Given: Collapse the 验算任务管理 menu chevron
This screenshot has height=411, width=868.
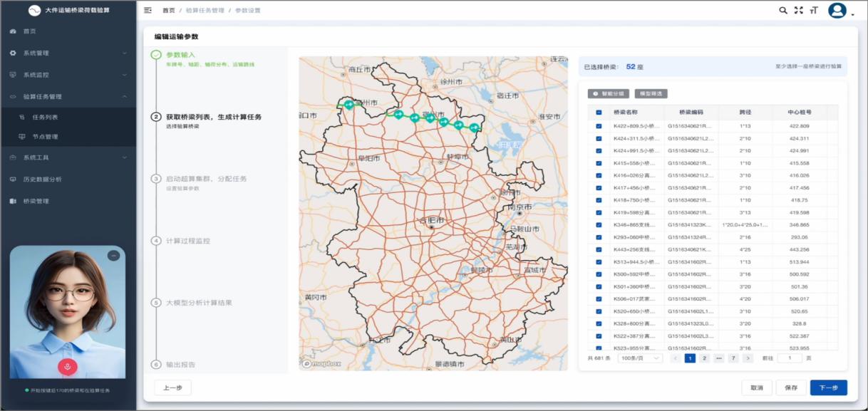Looking at the screenshot, I should click(125, 97).
